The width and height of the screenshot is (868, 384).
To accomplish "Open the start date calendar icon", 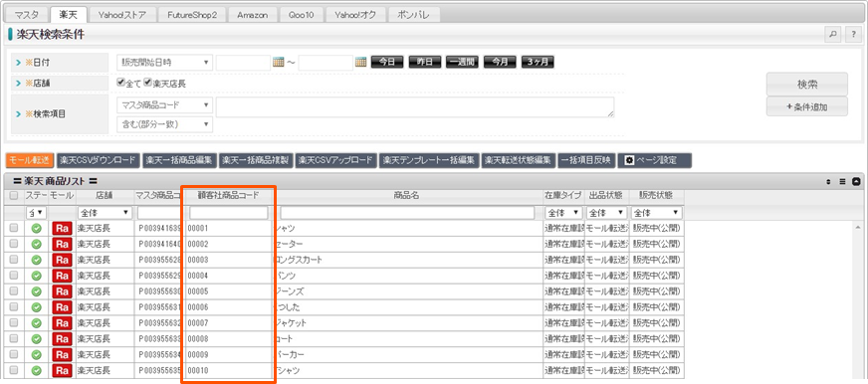I will pyautogui.click(x=279, y=62).
